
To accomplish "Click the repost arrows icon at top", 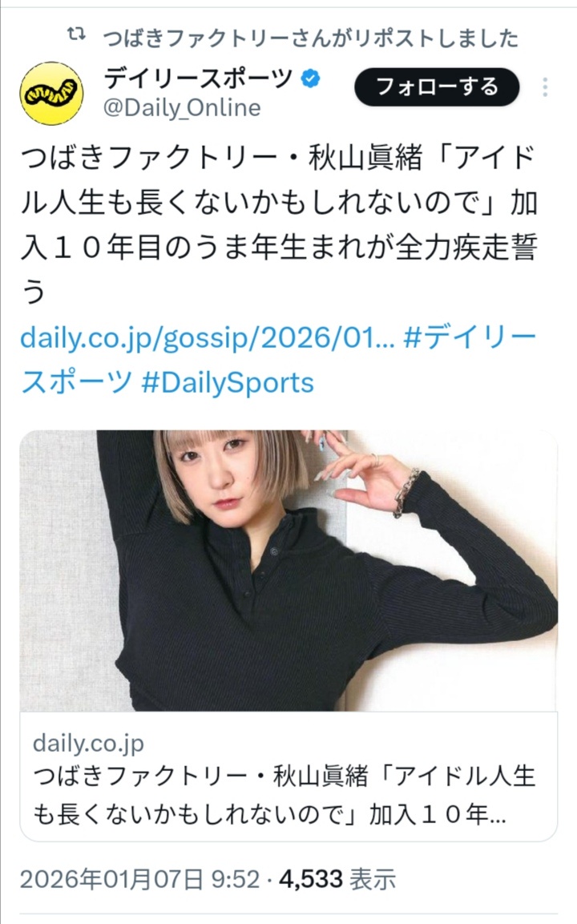I will click(x=76, y=36).
